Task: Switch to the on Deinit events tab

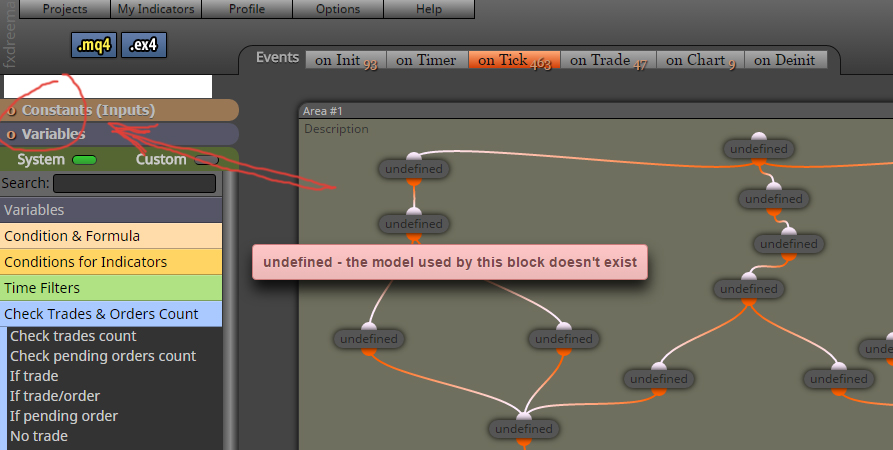Action: pos(786,60)
